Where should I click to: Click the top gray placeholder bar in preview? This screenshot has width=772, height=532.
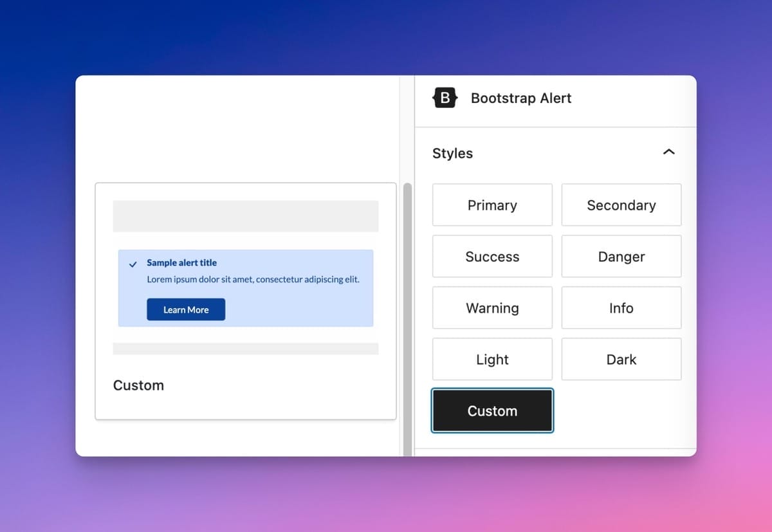pos(246,216)
